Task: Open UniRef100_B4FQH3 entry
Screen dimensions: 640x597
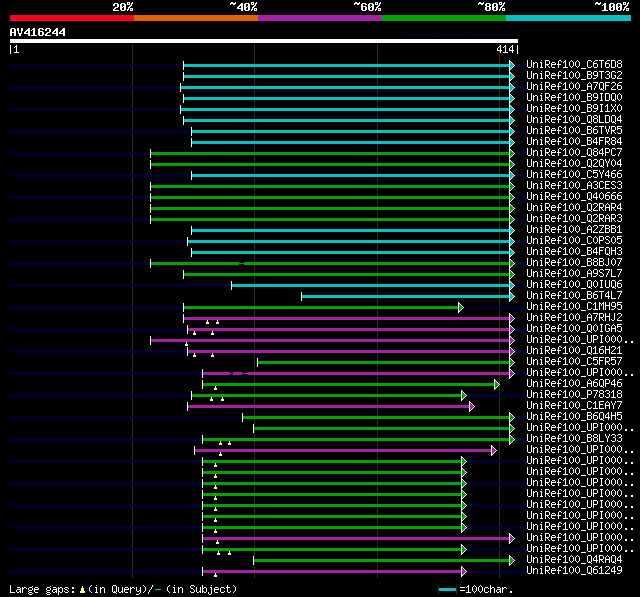Action: tap(574, 252)
